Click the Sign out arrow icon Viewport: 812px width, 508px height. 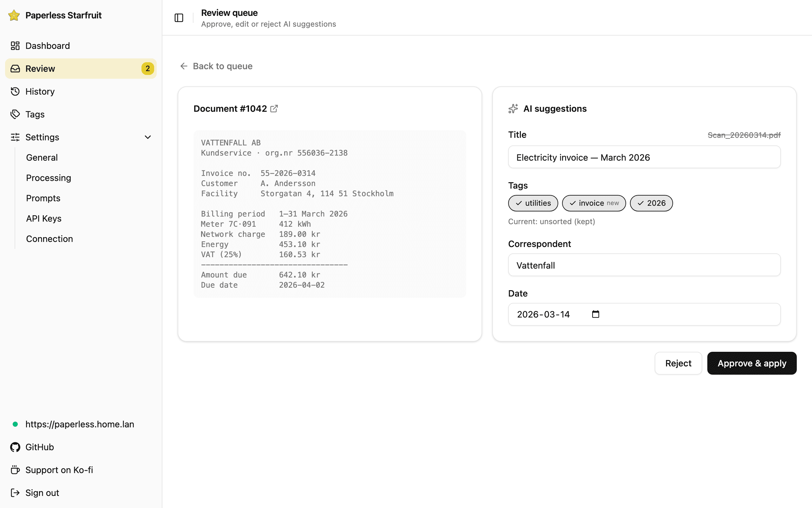[15, 493]
